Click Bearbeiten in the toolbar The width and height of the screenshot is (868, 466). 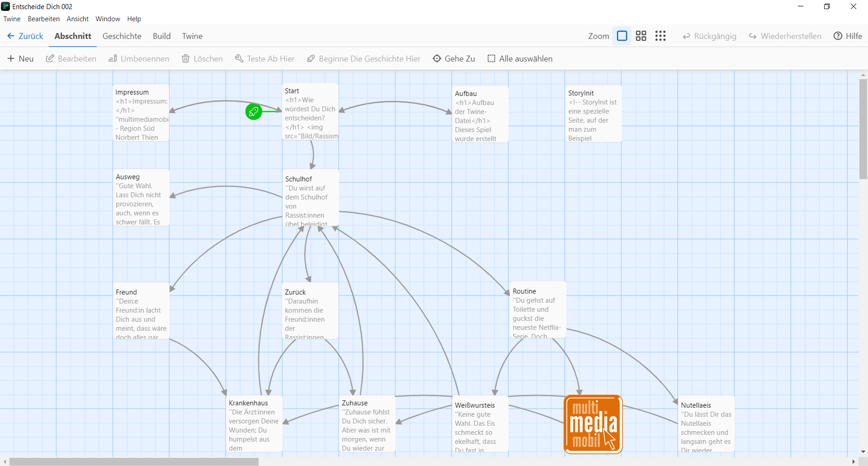point(71,59)
